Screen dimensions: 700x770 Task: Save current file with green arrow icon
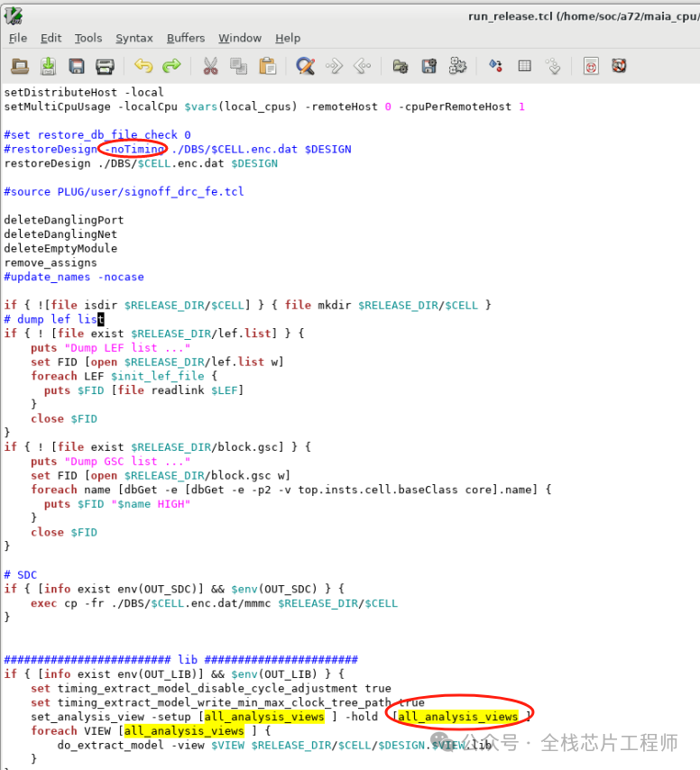[x=48, y=66]
